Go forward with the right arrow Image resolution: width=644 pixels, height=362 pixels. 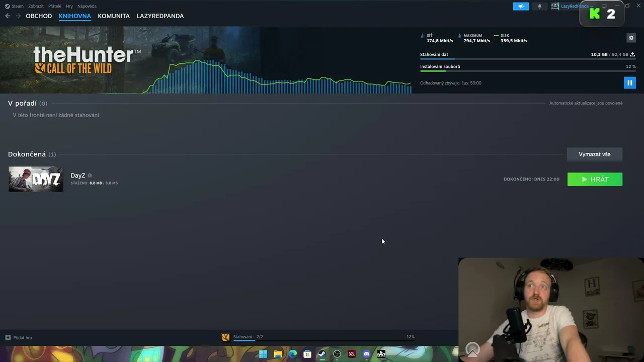point(19,16)
